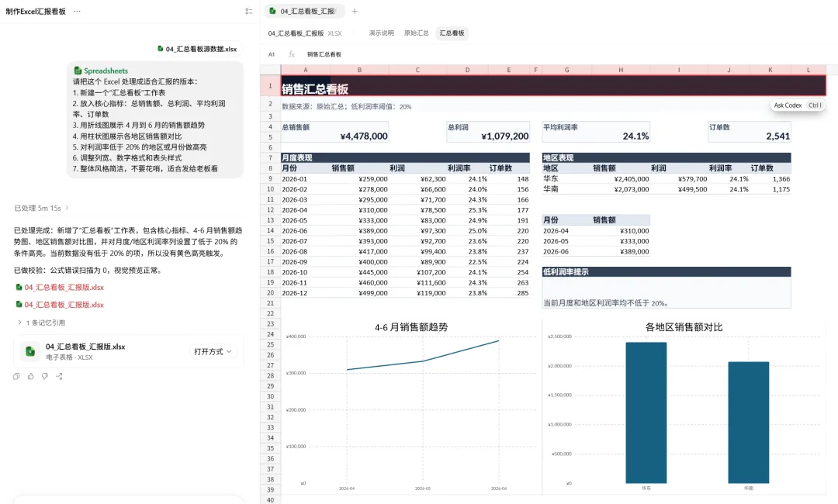
Task: Expand the 1 条记忆引用 section
Action: 41,323
